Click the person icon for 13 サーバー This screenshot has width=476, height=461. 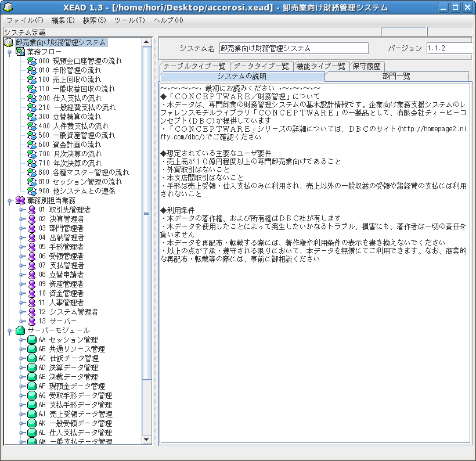[x=32, y=321]
